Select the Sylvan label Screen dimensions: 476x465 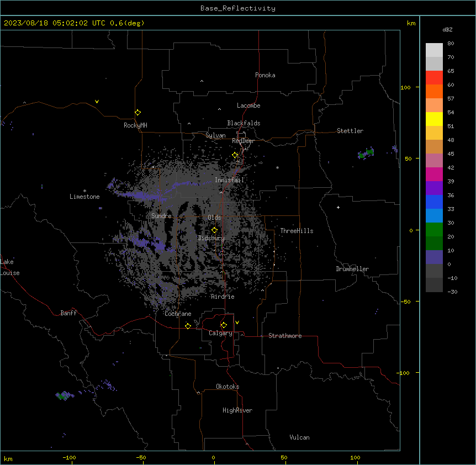coord(215,135)
